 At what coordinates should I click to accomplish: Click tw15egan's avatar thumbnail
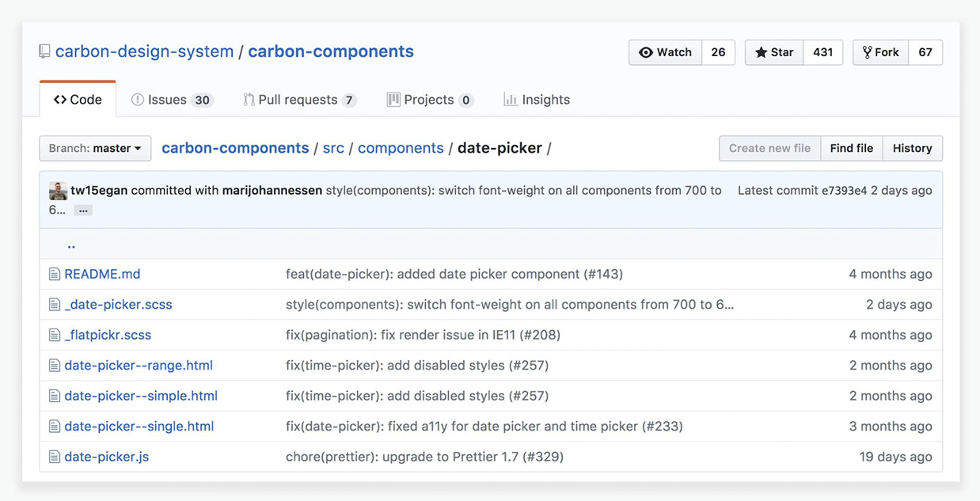(x=58, y=191)
